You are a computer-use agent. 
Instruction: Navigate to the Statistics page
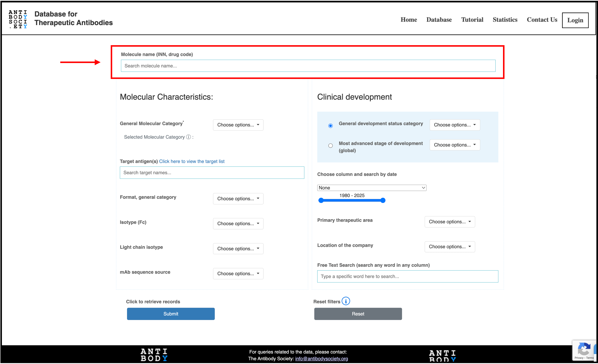click(x=505, y=20)
